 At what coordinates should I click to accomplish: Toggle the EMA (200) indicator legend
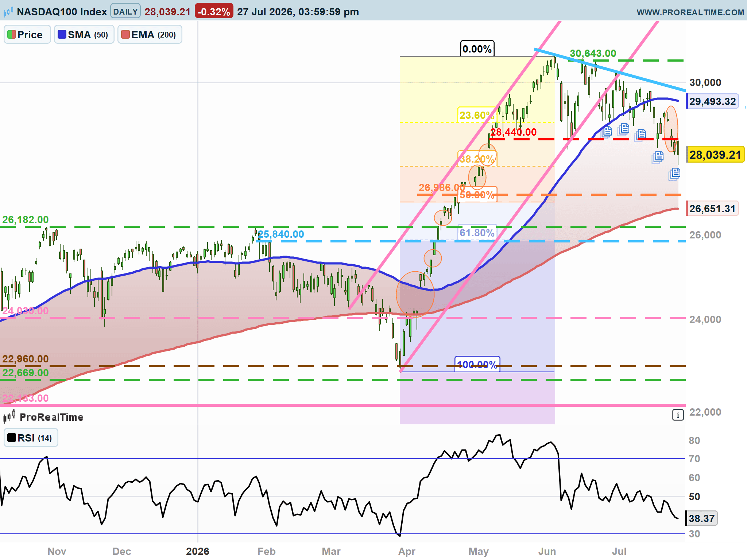(x=150, y=35)
